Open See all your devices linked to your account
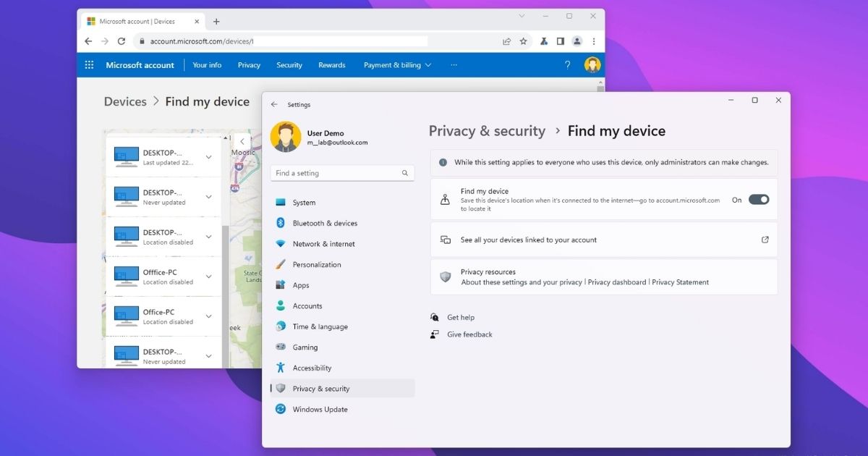 [604, 240]
